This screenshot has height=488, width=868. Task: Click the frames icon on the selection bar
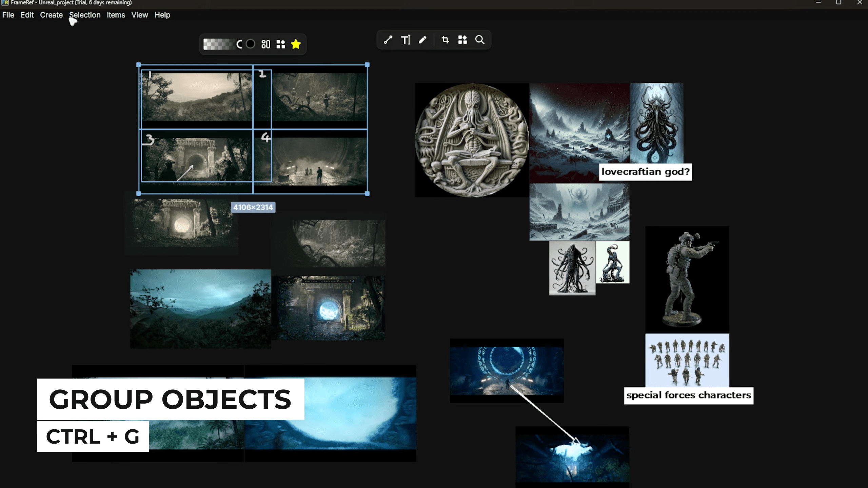[265, 44]
